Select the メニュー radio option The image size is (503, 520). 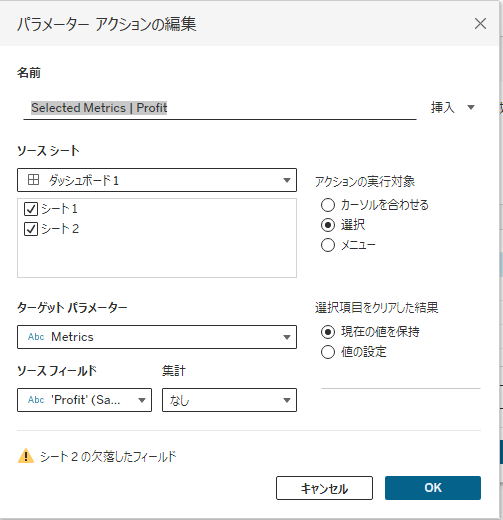[328, 245]
